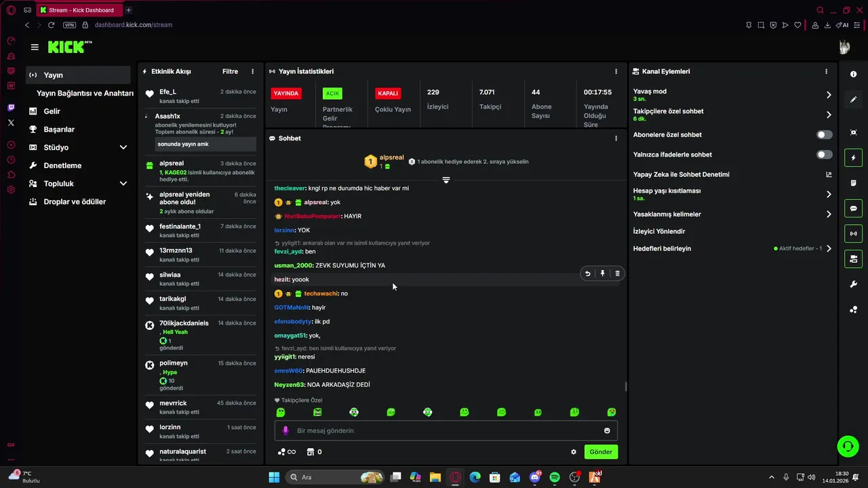Open X icon in Opera sidebar

[x=11, y=123]
